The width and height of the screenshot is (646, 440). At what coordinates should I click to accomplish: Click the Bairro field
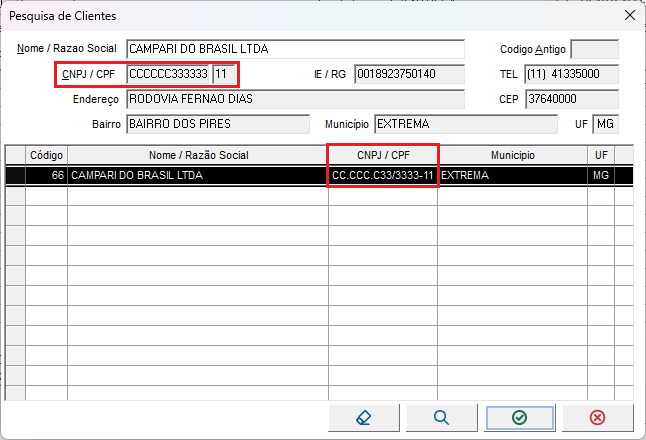coord(218,124)
